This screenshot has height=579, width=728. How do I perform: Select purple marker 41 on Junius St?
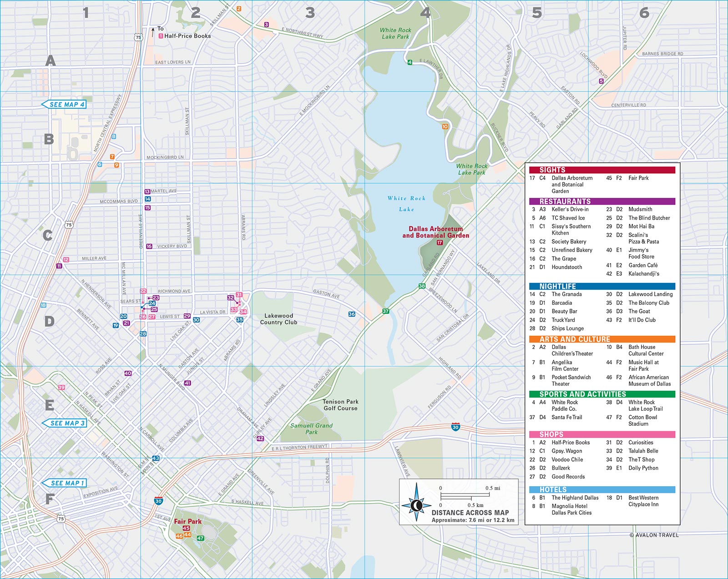pyautogui.click(x=187, y=383)
